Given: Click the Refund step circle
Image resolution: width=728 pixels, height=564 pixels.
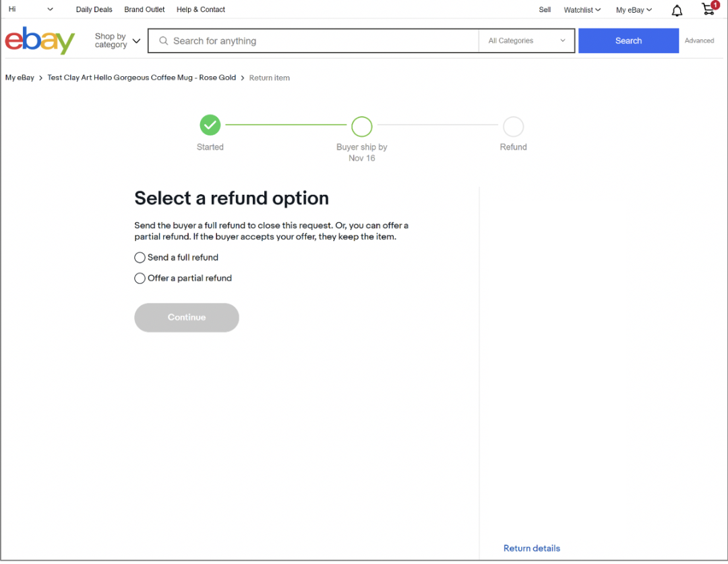Looking at the screenshot, I should click(x=513, y=126).
